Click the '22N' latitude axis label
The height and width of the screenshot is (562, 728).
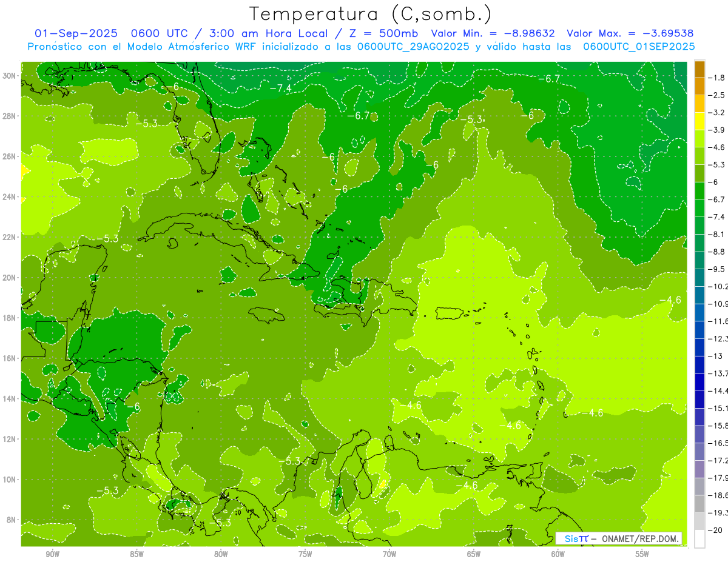(9, 237)
